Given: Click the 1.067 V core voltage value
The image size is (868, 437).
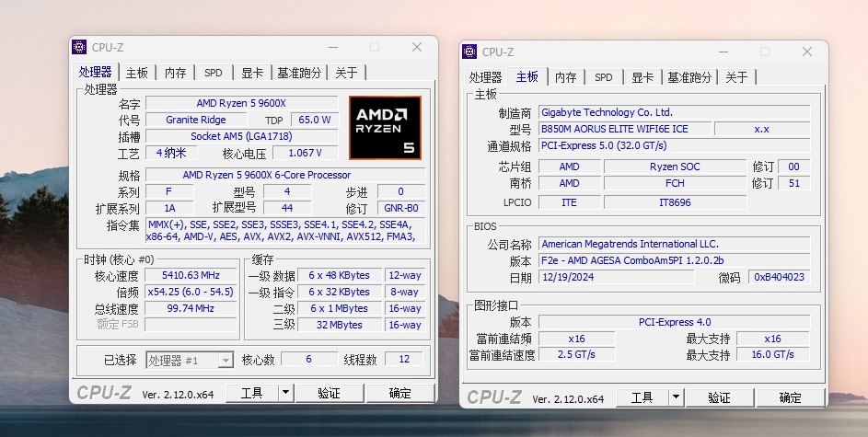Looking at the screenshot, I should [305, 153].
